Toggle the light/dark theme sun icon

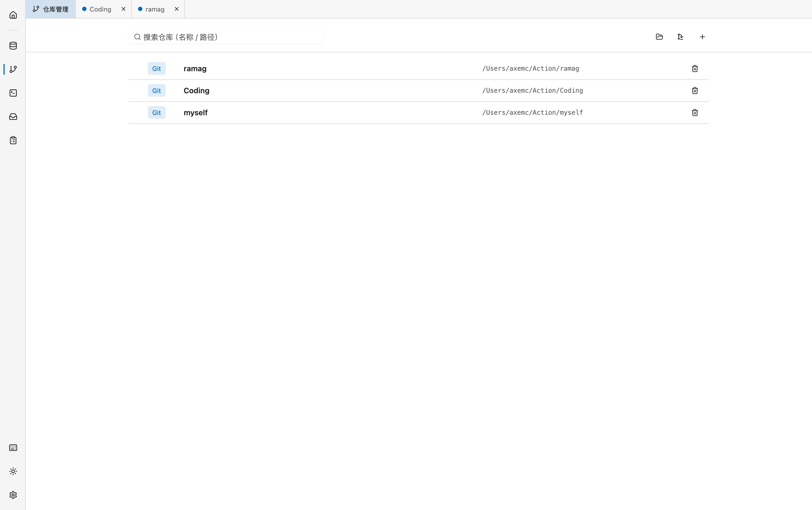pyautogui.click(x=13, y=471)
